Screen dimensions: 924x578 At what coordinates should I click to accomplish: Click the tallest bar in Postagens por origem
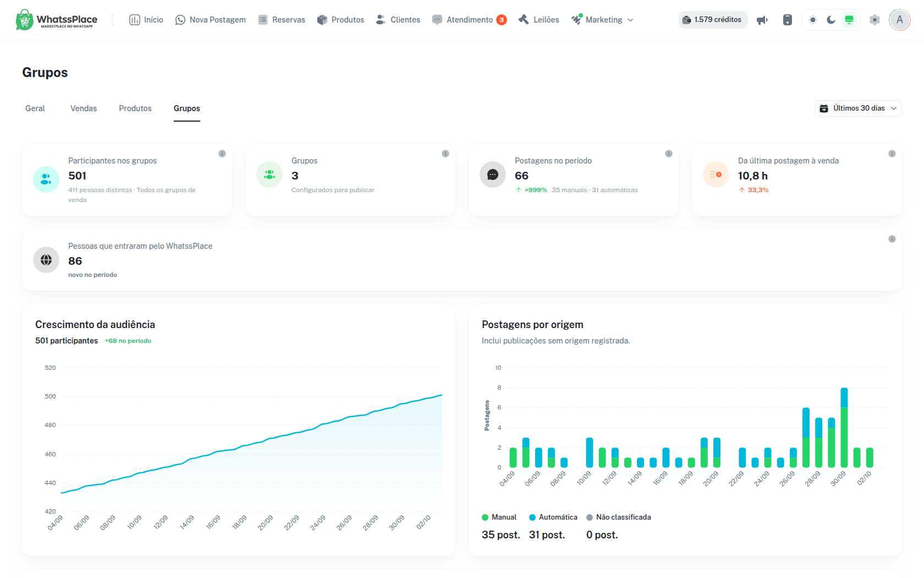844,428
